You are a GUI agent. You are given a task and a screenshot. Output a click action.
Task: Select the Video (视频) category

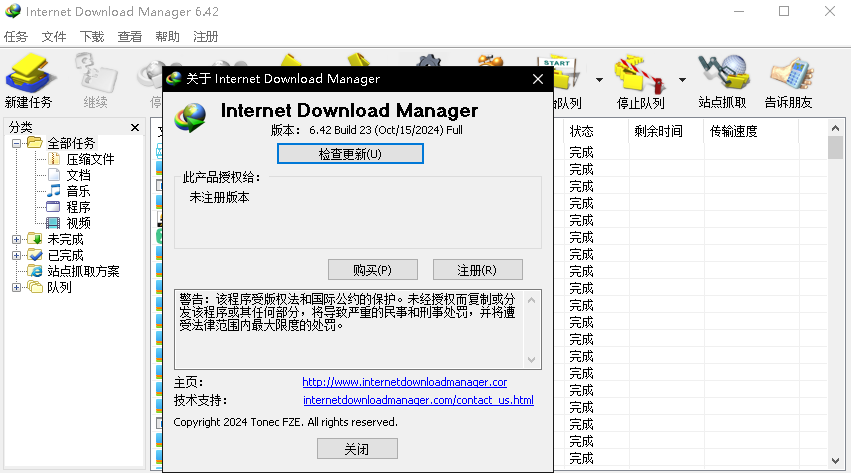coord(78,223)
